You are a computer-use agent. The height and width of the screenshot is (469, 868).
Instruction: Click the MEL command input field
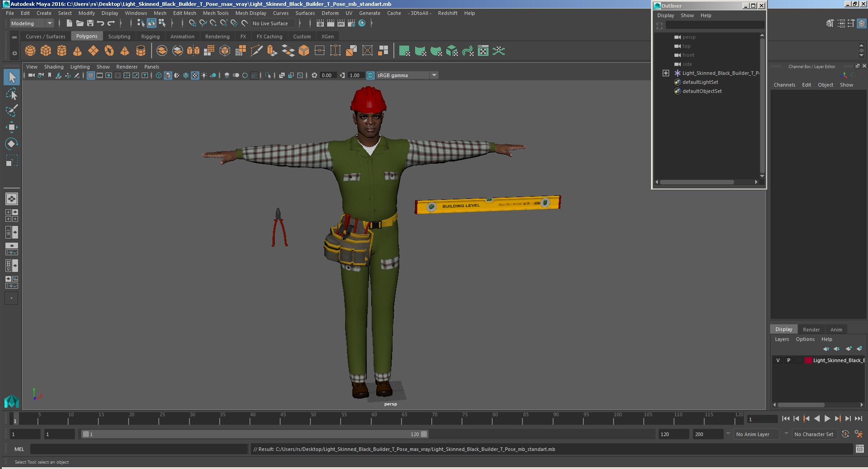pyautogui.click(x=139, y=449)
